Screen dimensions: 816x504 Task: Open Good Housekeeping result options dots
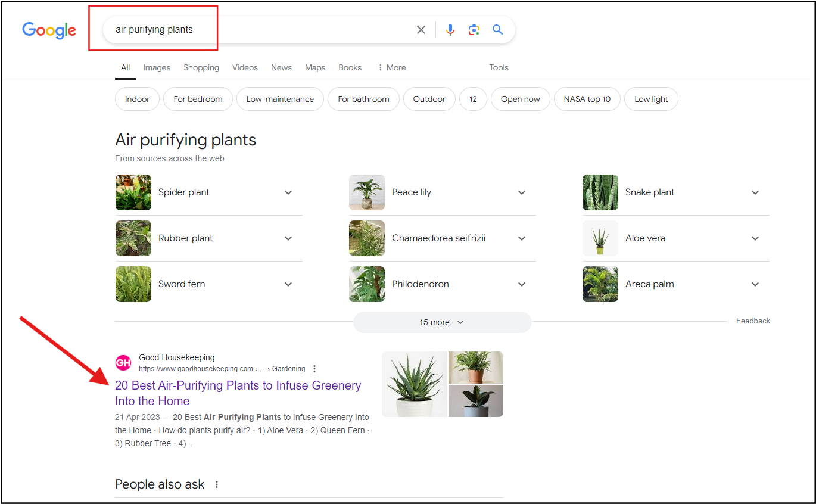click(314, 369)
